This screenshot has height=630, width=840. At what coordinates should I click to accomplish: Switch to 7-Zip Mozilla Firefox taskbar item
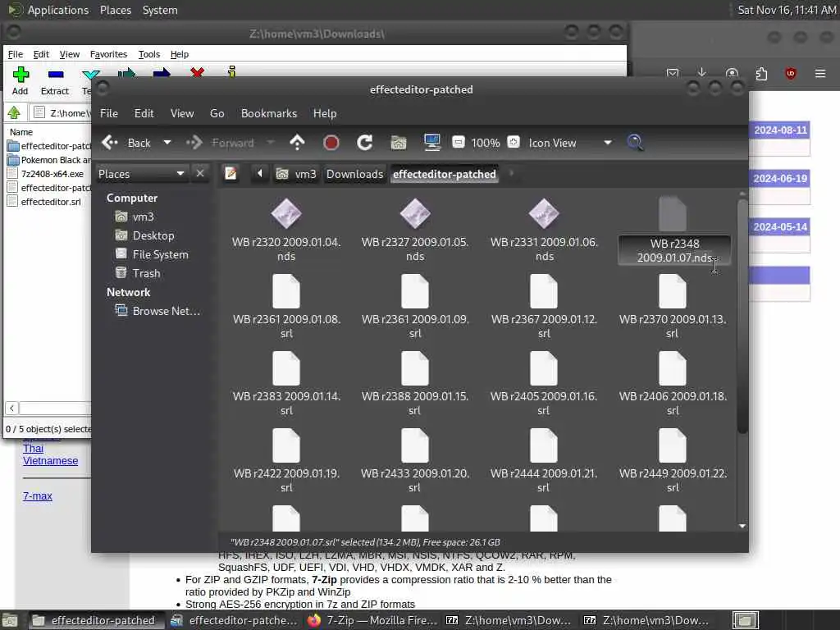(373, 620)
